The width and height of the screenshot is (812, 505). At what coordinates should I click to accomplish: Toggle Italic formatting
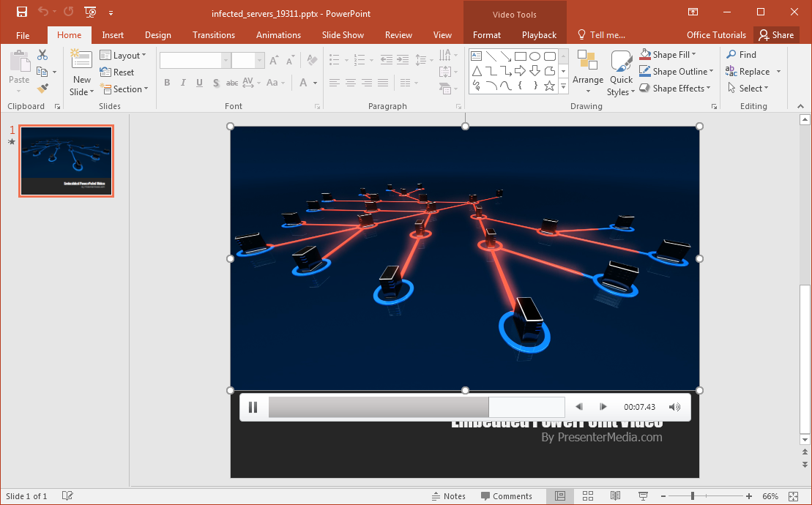pos(183,82)
